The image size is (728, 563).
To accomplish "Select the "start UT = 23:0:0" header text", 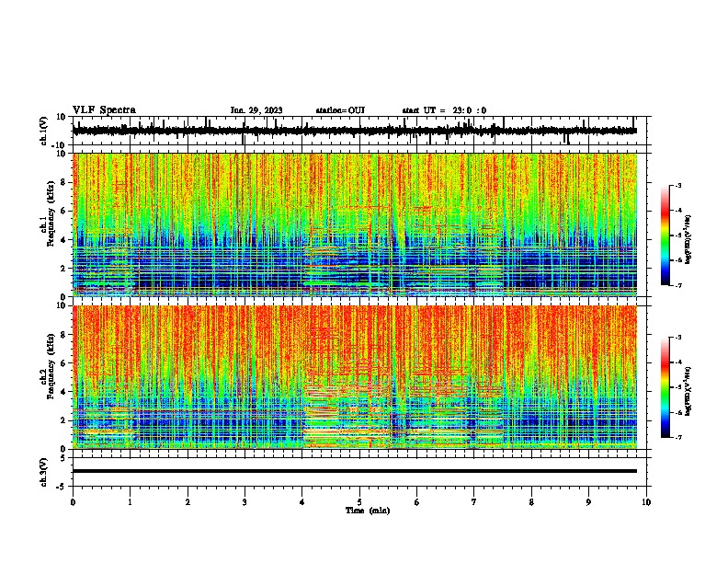I will coord(444,110).
